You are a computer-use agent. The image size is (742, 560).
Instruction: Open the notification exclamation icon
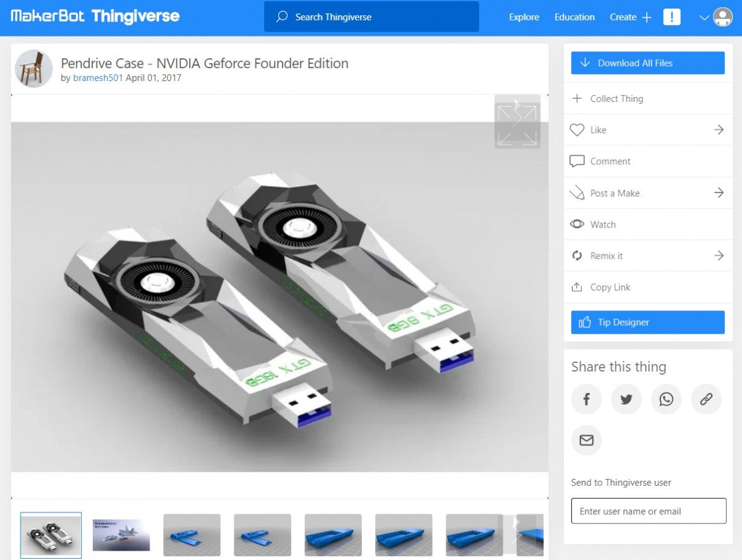pos(672,17)
